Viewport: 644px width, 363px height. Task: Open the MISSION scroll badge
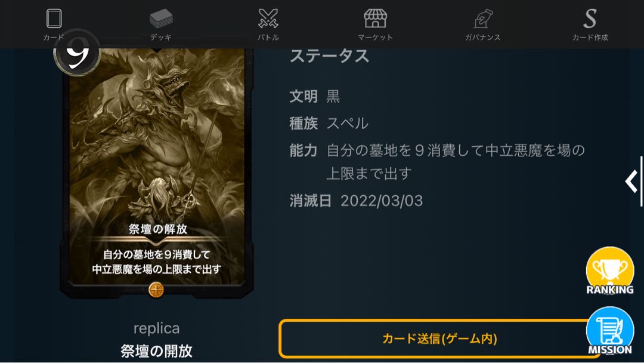[610, 331]
